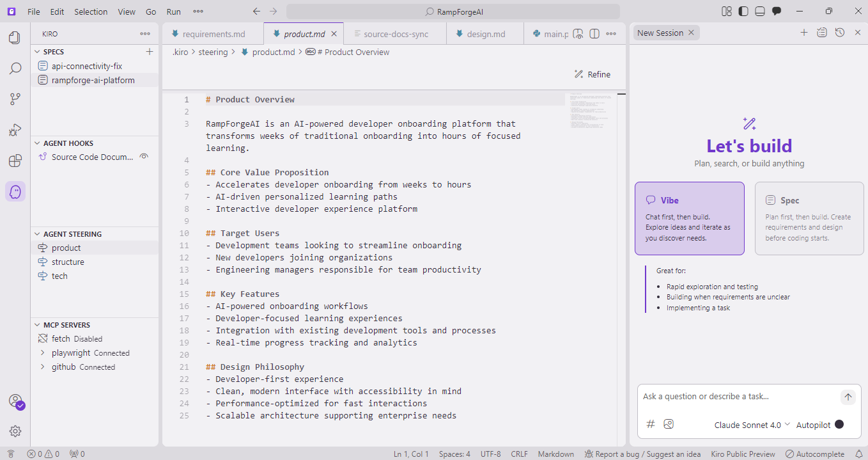Collapse the AGENT STEERING section
Viewport: 868px width, 460px height.
coord(37,234)
